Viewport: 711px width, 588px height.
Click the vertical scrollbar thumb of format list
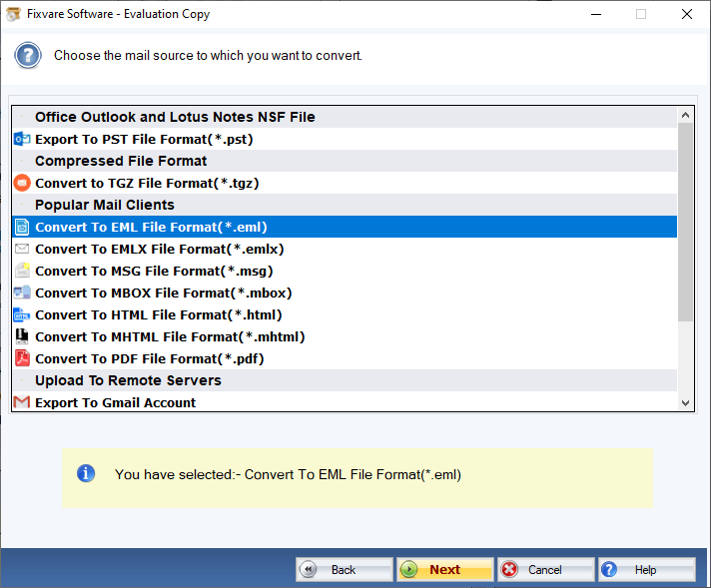[685, 223]
